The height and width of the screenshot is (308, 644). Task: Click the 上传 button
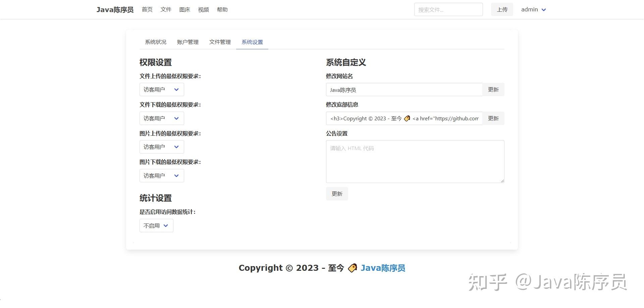[x=502, y=9]
